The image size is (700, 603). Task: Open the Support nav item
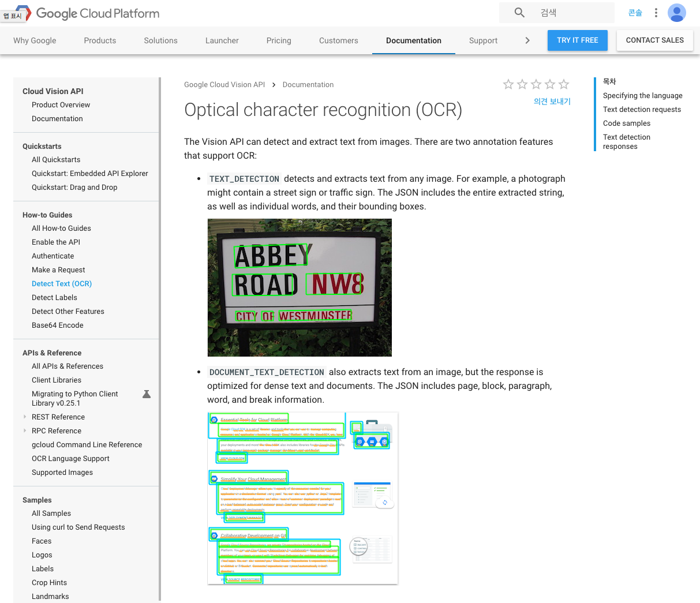tap(484, 40)
